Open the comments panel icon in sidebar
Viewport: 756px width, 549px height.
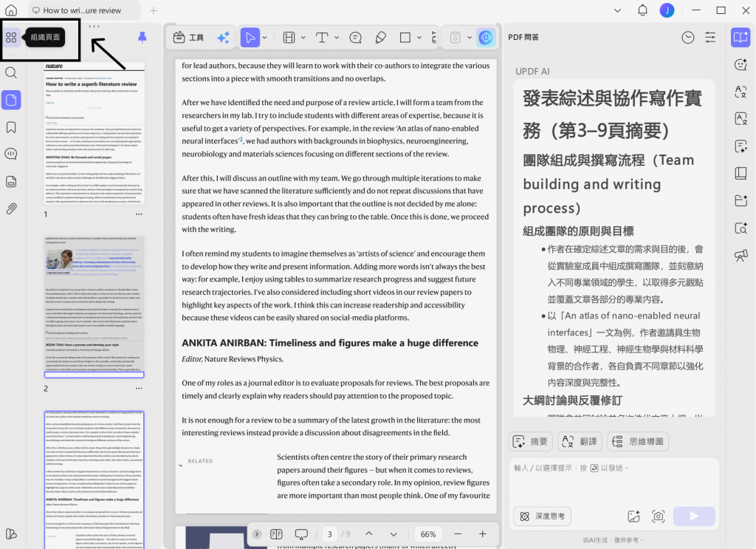(x=11, y=154)
